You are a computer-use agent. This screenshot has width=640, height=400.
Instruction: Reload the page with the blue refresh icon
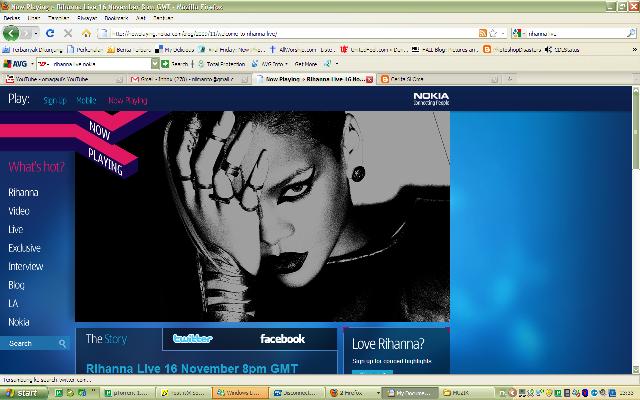pyautogui.click(x=50, y=33)
